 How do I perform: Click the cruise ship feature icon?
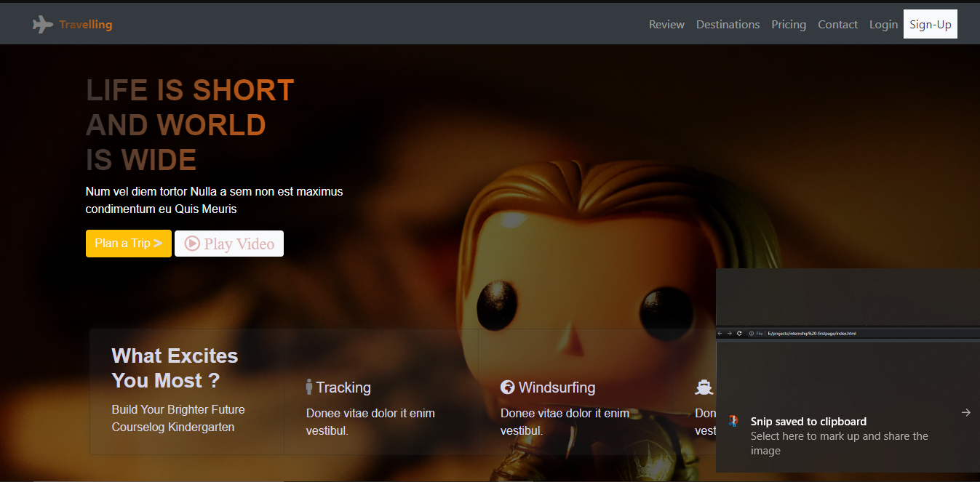704,387
